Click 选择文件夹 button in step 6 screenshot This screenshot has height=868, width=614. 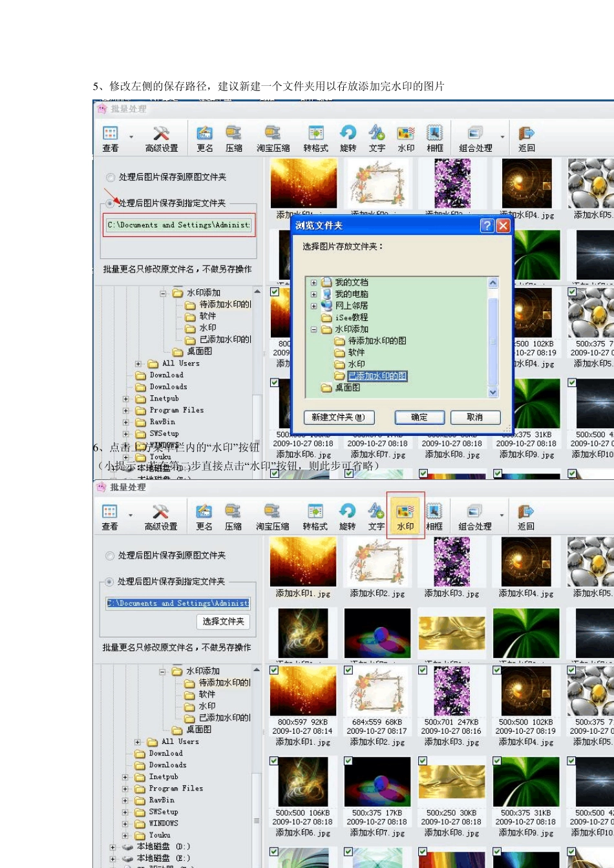coord(223,621)
